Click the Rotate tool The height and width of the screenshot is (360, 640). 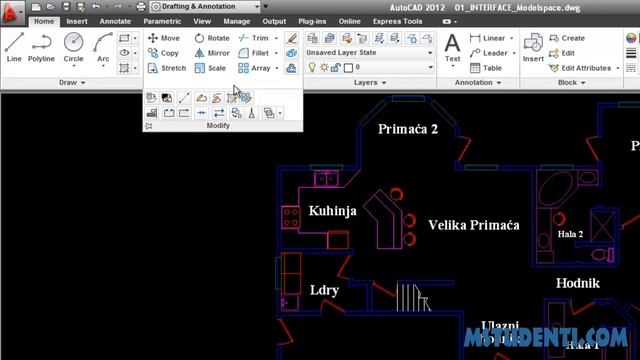[212, 38]
